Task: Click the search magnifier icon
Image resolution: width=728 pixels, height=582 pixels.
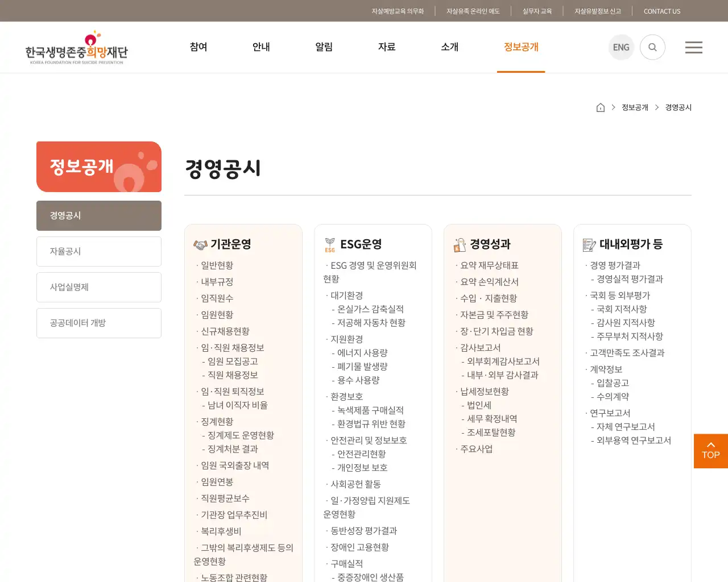Action: point(652,47)
